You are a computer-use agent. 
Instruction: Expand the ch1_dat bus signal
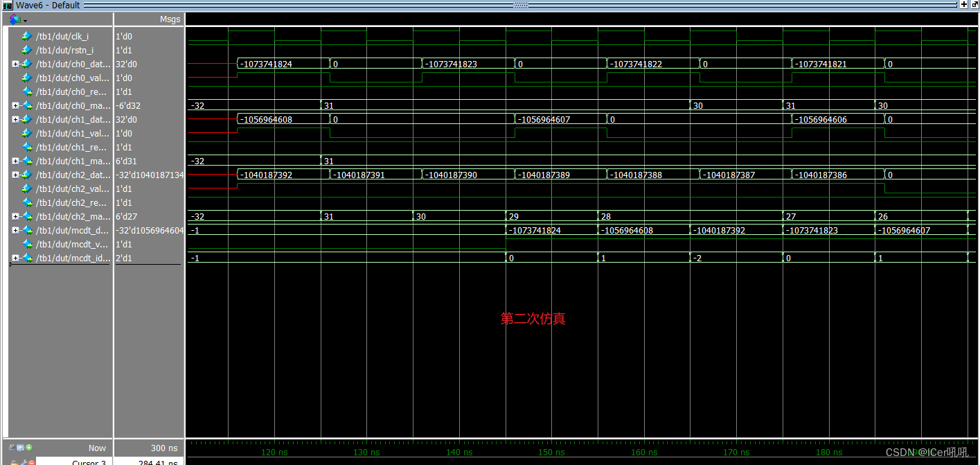pos(15,119)
